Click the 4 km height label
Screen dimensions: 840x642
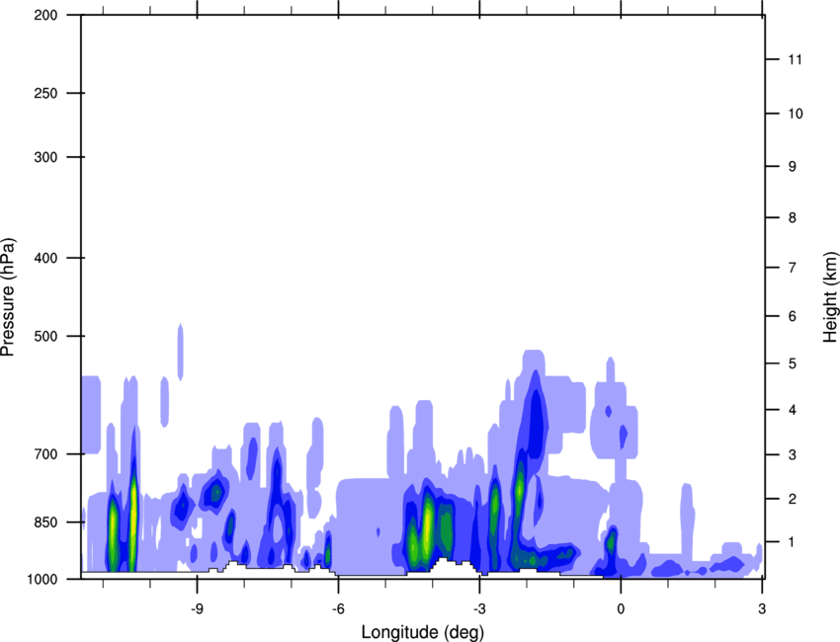pyautogui.click(x=792, y=410)
